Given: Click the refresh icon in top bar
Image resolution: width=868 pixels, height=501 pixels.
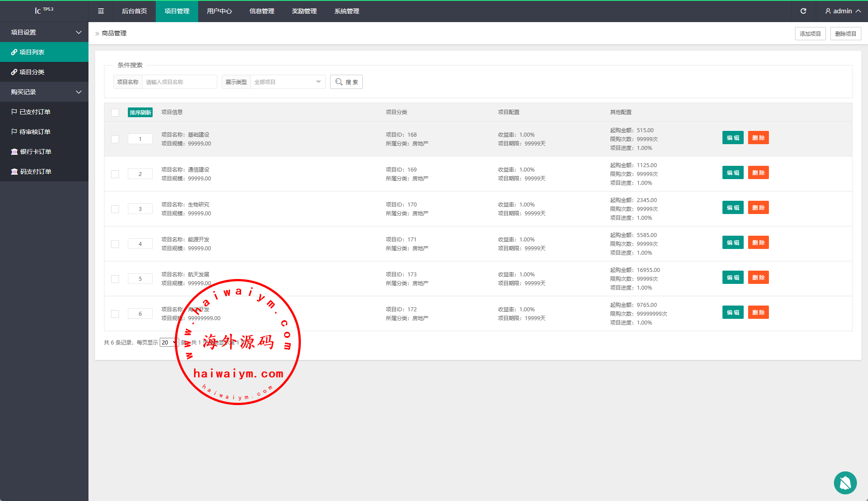Looking at the screenshot, I should click(803, 11).
